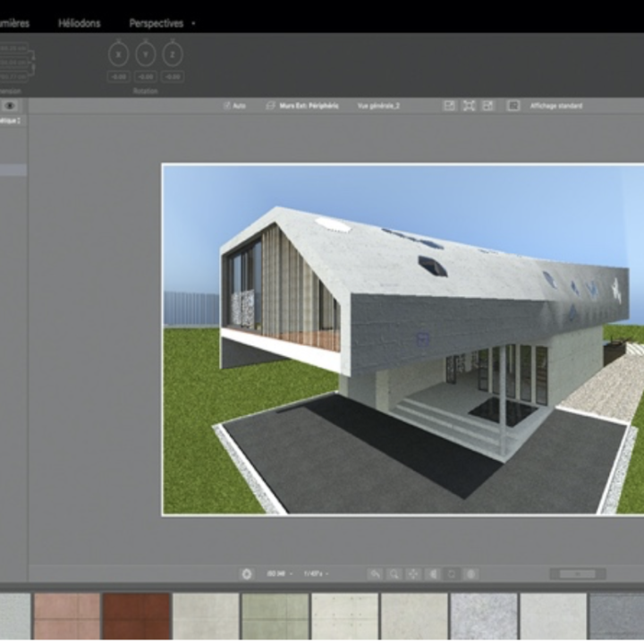The width and height of the screenshot is (644, 644).
Task: Click the fit-to-view icon with corner arrows
Action: pos(469,106)
